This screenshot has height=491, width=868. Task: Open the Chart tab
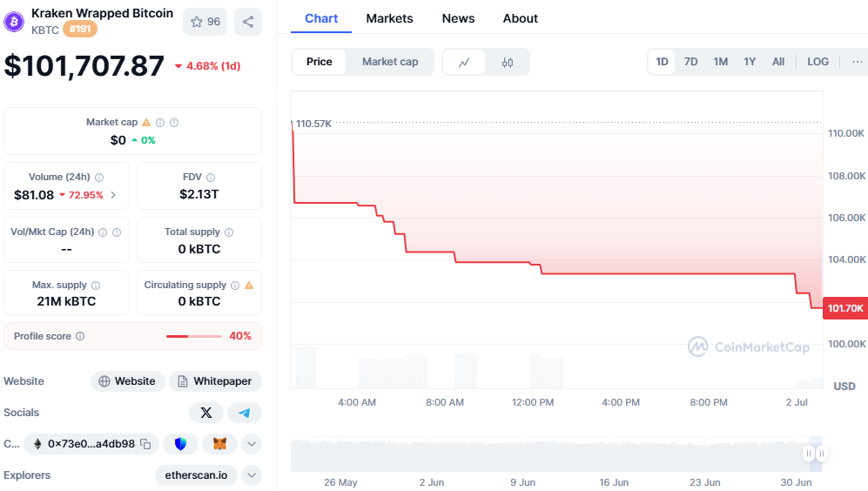pyautogui.click(x=321, y=18)
